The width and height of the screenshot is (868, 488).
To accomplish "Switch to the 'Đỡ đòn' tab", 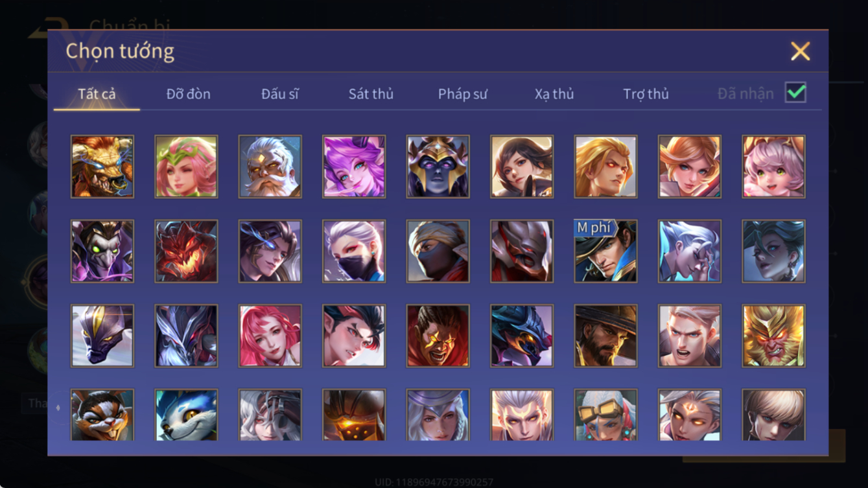I will [x=188, y=94].
